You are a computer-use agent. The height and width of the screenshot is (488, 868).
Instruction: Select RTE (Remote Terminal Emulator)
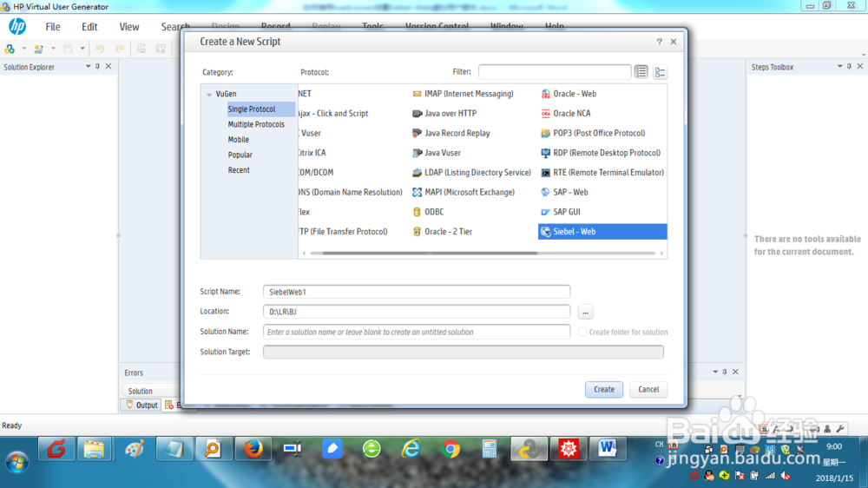pyautogui.click(x=602, y=172)
